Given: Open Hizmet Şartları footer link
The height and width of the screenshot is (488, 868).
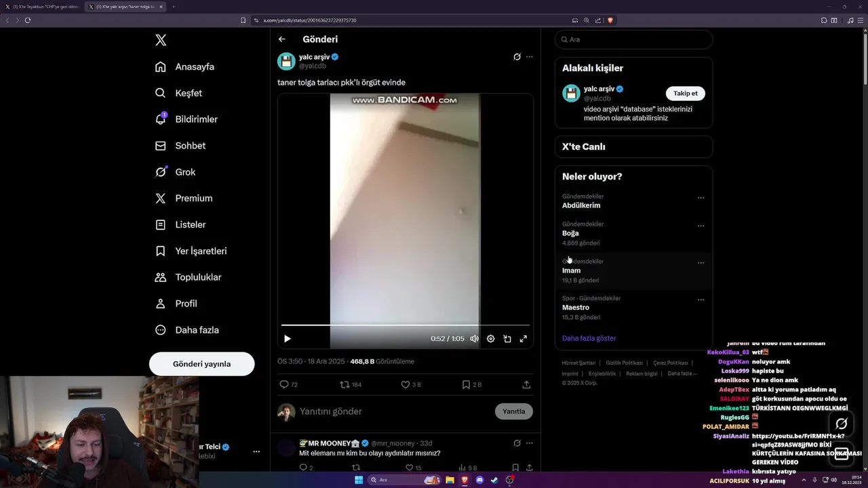Looking at the screenshot, I should coord(578,363).
